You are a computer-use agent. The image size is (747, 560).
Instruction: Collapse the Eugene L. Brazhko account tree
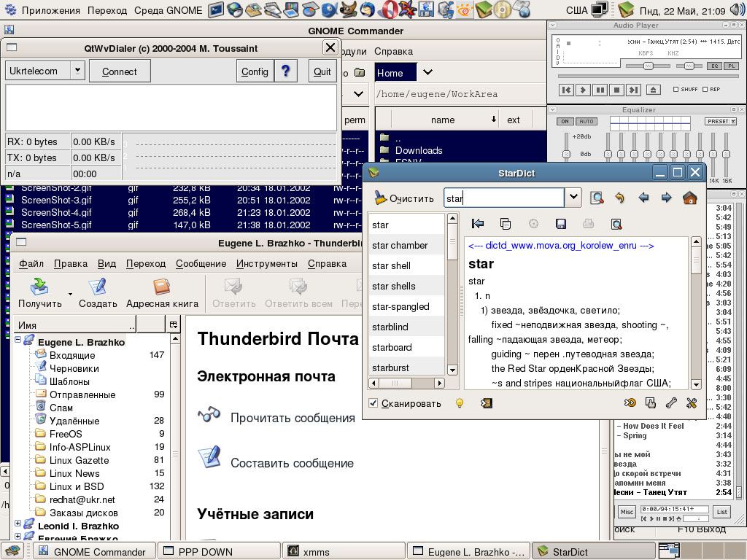click(x=18, y=340)
